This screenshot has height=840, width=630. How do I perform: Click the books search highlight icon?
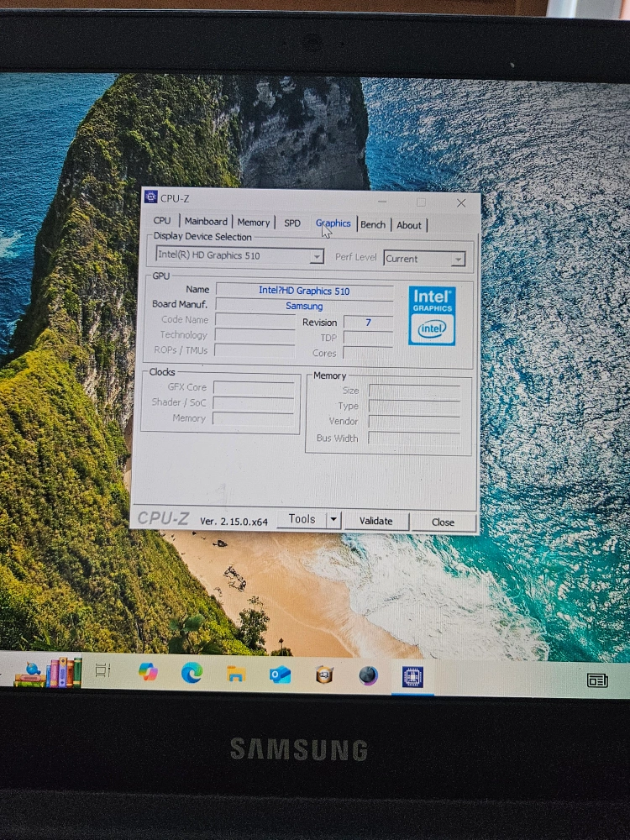(x=48, y=672)
